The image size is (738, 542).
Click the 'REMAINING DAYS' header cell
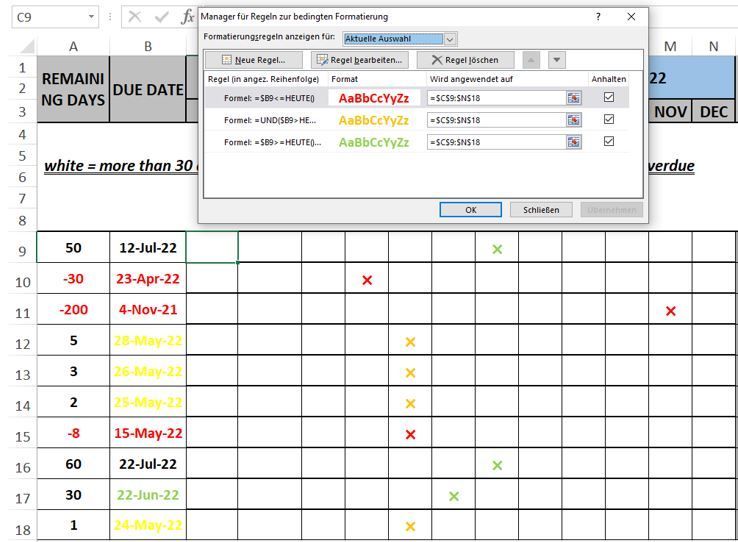(73, 89)
